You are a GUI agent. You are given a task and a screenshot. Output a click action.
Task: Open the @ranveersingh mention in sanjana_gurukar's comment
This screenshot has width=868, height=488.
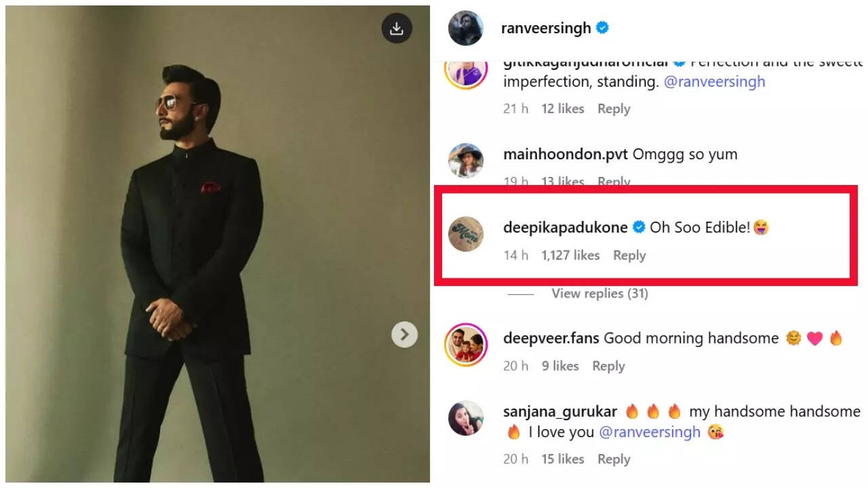(652, 432)
